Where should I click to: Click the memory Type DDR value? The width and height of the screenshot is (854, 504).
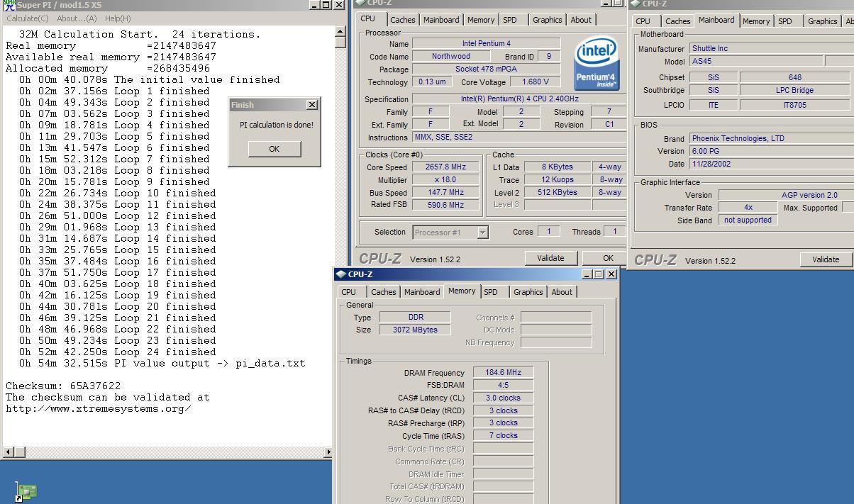pyautogui.click(x=415, y=318)
